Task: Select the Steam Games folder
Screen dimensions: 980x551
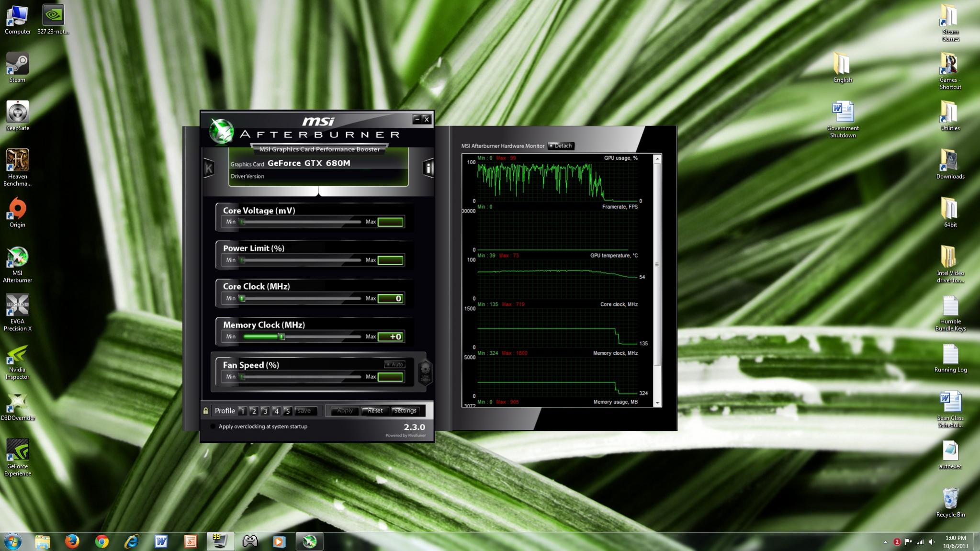Action: [950, 23]
